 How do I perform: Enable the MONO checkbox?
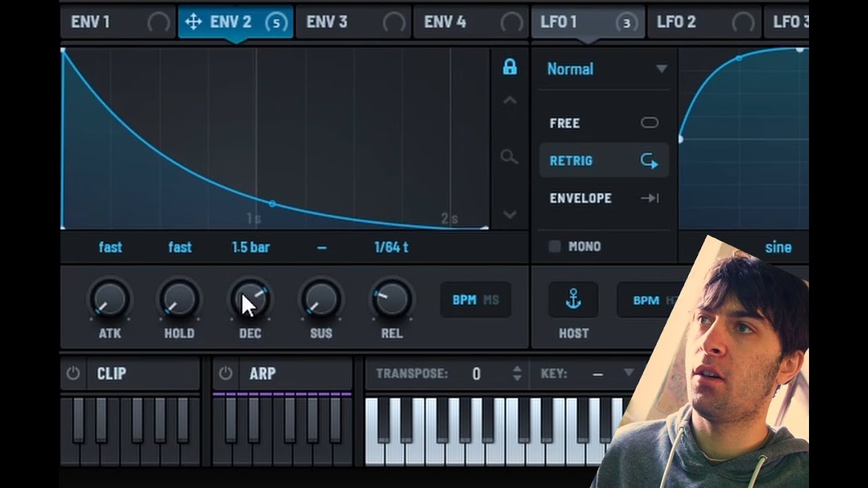point(555,247)
